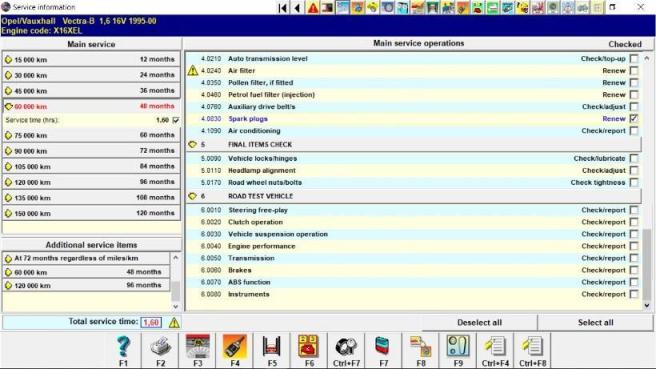The height and width of the screenshot is (369, 656).
Task: Click the warning triangle next to total service time
Action: [x=174, y=323]
